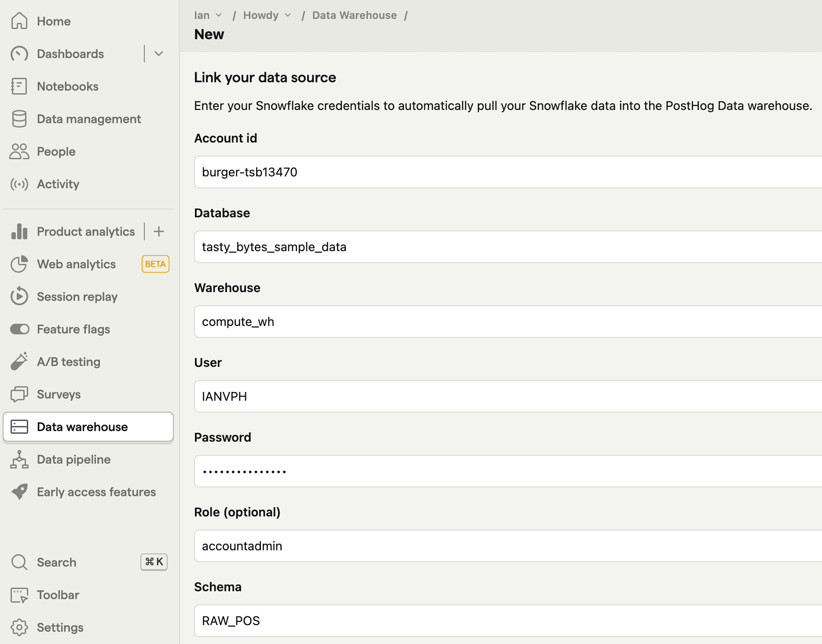Click the Data pipeline nodes icon
Viewport: 822px width, 644px height.
pyautogui.click(x=19, y=459)
